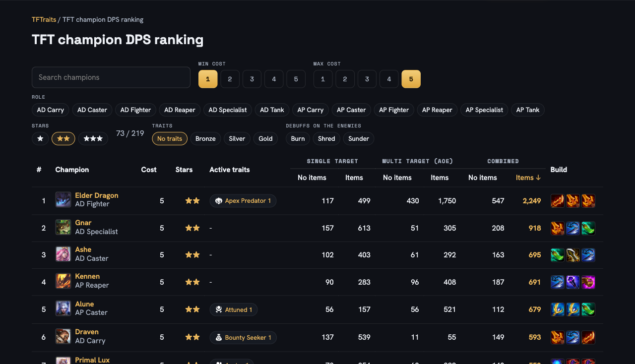Set max cost to 1
The image size is (635, 364).
click(x=323, y=79)
